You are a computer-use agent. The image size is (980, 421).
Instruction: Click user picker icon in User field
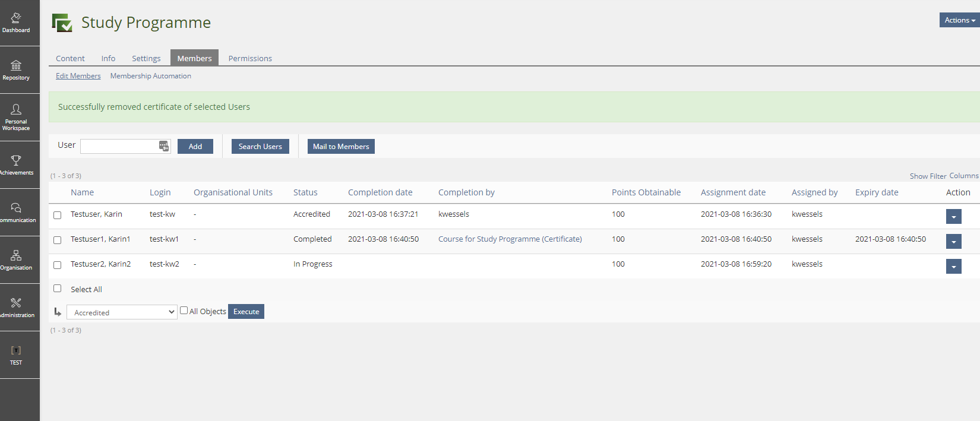click(x=163, y=147)
